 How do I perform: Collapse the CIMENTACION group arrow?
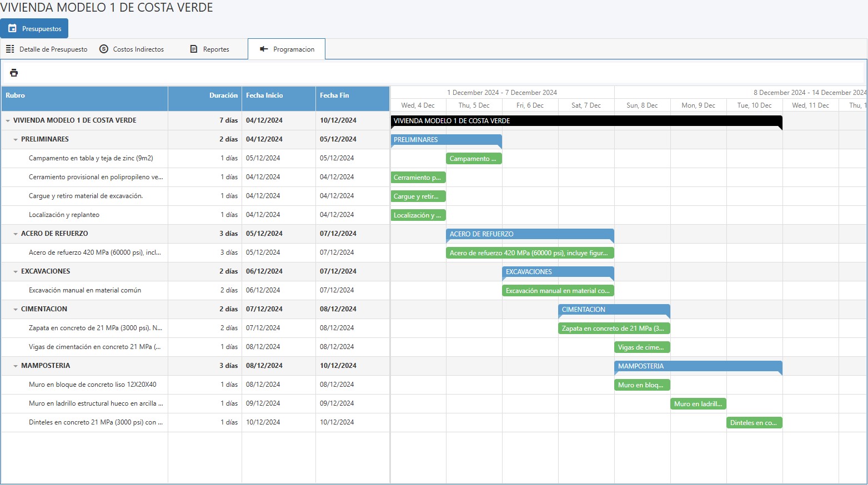coord(16,309)
